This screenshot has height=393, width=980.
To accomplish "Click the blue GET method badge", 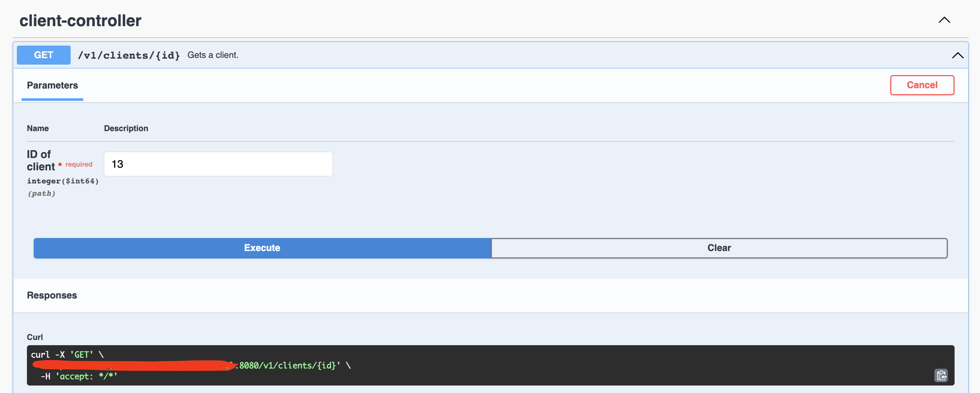I will tap(43, 55).
